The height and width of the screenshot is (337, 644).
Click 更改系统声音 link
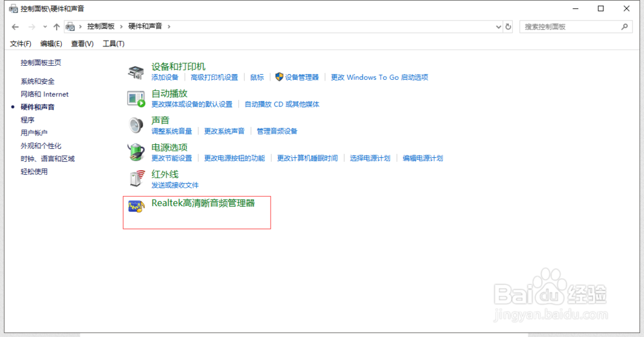click(x=224, y=131)
